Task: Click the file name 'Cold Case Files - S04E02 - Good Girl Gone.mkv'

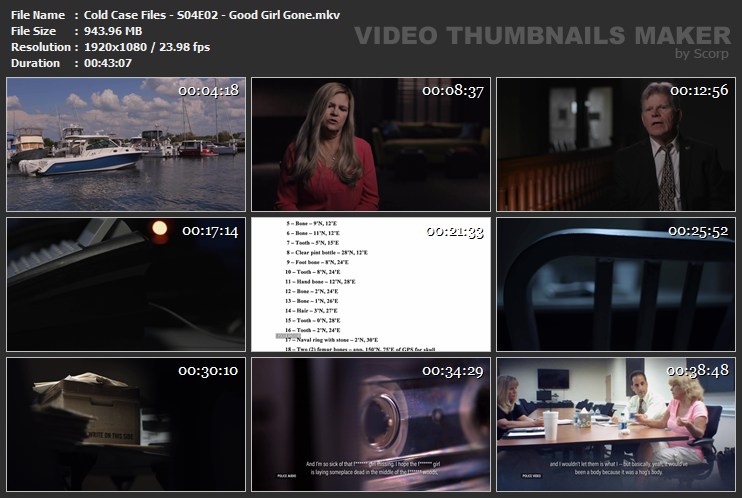Action: coord(212,15)
